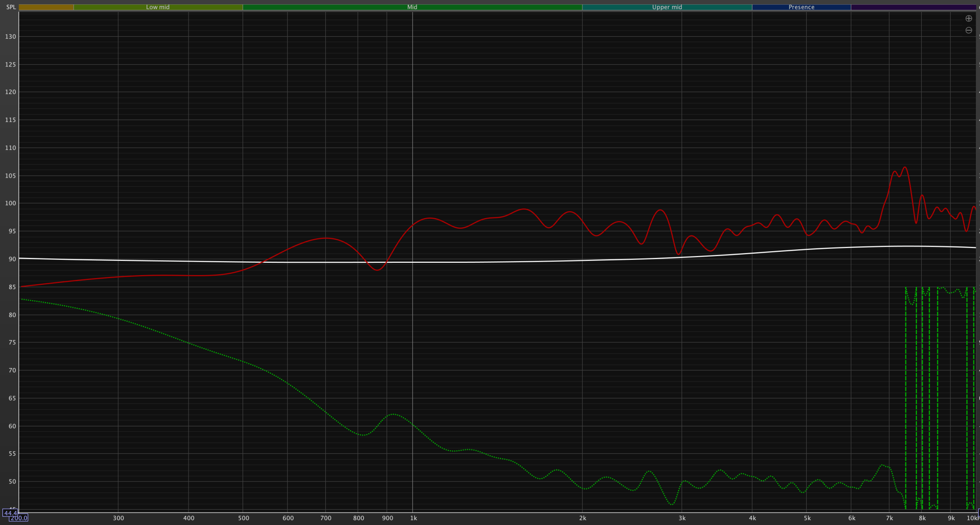Click the 100 label on SPL axis
980x525 pixels.
11,203
